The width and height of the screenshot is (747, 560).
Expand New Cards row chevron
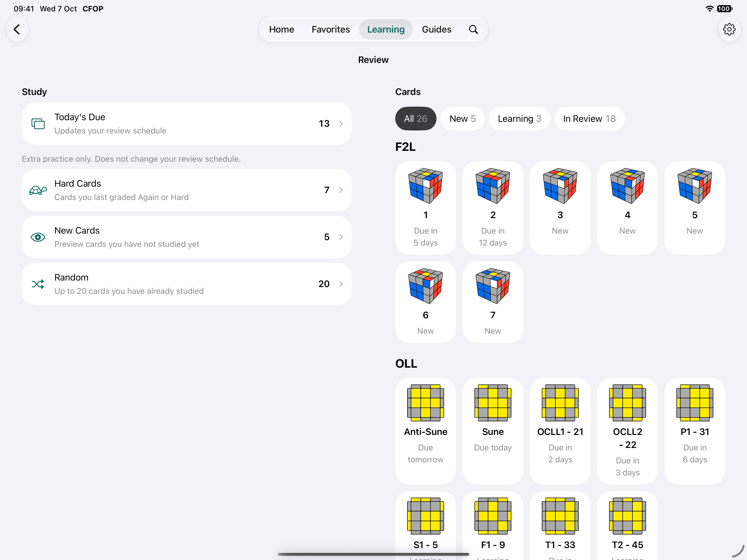coord(341,237)
